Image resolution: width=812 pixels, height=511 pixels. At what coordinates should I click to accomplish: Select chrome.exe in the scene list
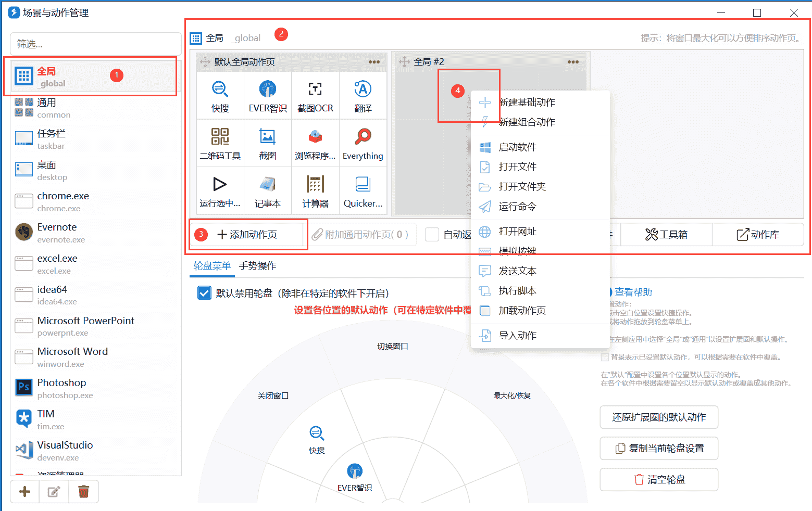(95, 201)
